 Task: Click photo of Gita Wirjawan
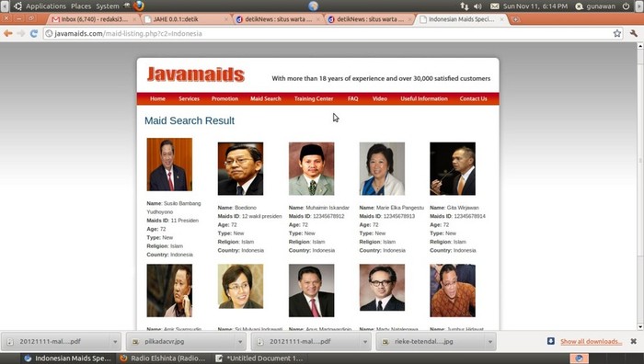tap(453, 168)
